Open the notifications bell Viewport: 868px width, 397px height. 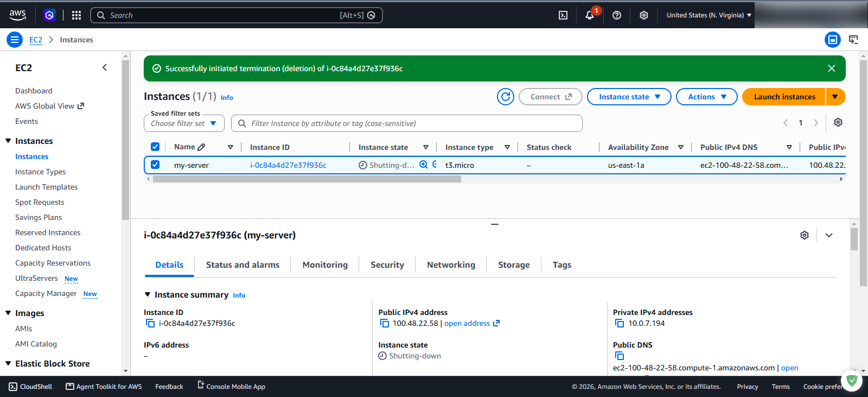click(590, 15)
